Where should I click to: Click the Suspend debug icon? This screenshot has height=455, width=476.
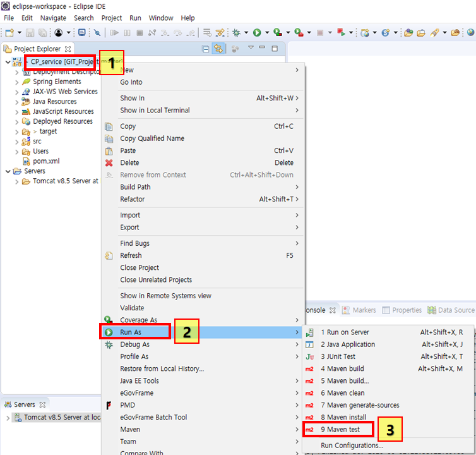pos(127,32)
